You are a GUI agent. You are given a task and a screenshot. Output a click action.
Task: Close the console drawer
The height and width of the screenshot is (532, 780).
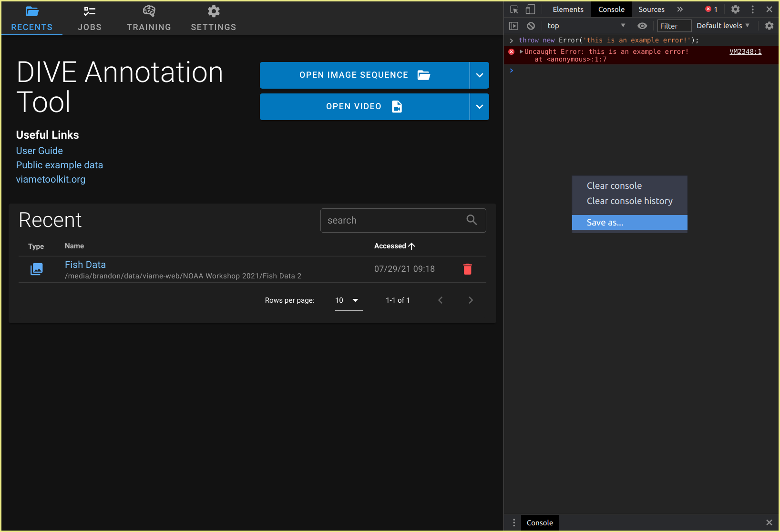[769, 523]
